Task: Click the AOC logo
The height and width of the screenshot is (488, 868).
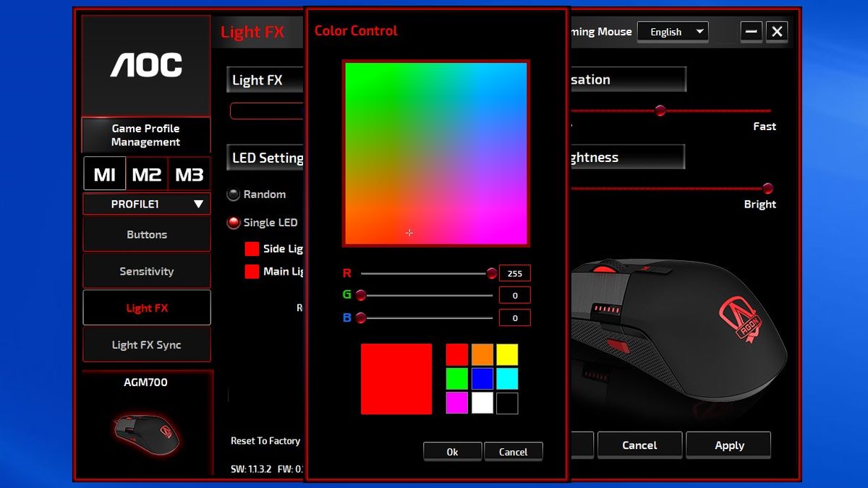Action: pos(146,66)
